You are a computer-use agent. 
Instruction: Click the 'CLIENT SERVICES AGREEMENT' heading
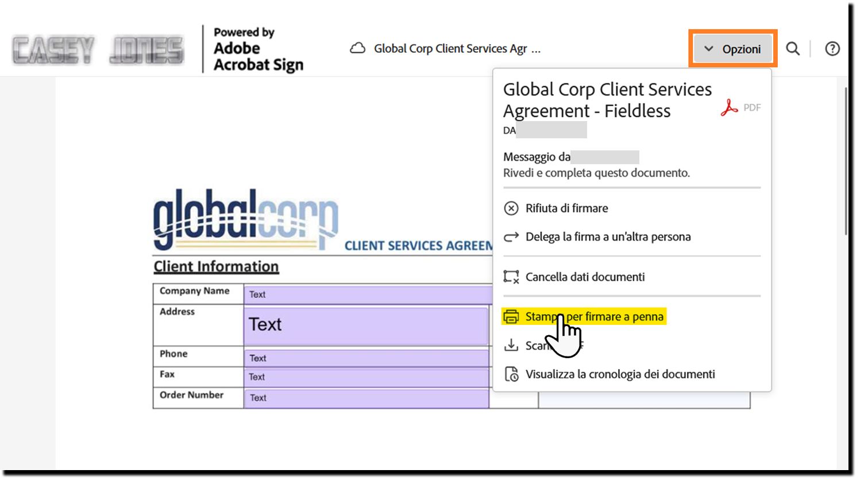pos(418,246)
